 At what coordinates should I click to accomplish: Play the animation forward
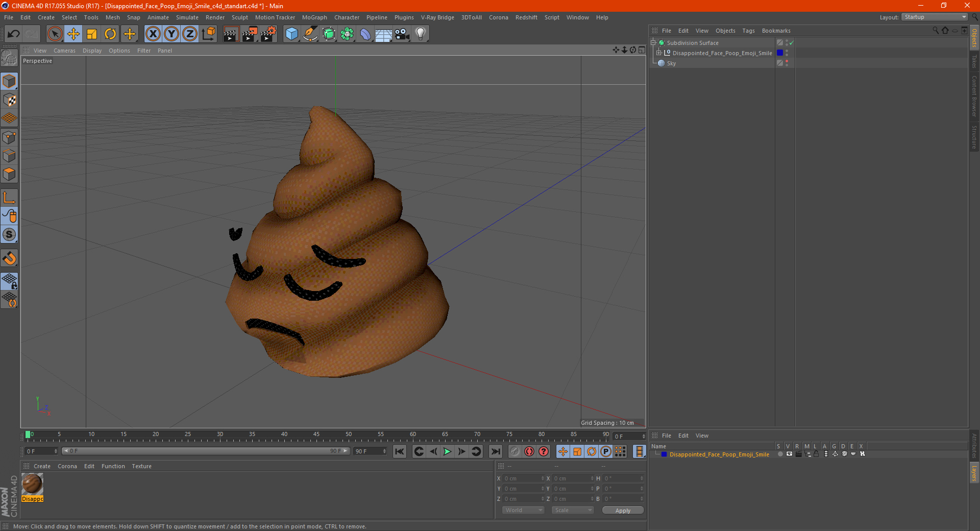(447, 451)
